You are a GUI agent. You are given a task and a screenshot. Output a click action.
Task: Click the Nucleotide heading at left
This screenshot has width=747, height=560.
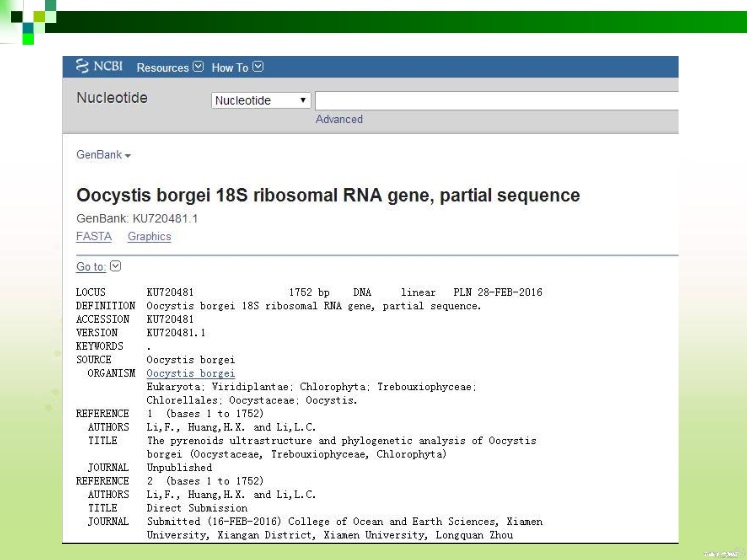pos(112,98)
